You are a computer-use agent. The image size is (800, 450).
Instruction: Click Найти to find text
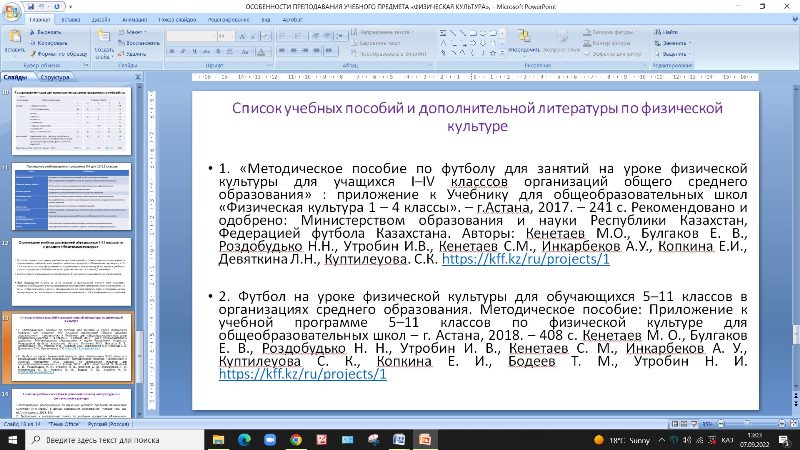[x=666, y=32]
